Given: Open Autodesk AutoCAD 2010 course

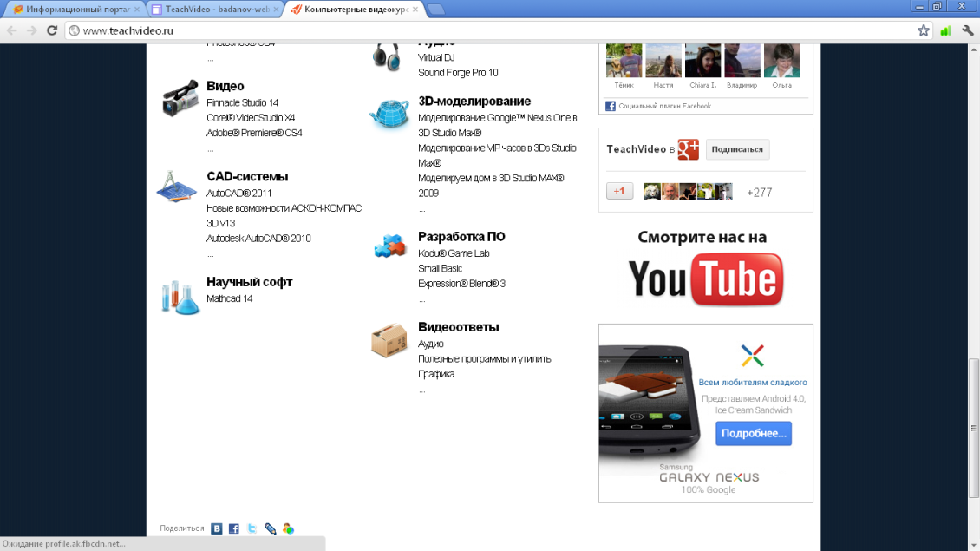Looking at the screenshot, I should point(258,239).
